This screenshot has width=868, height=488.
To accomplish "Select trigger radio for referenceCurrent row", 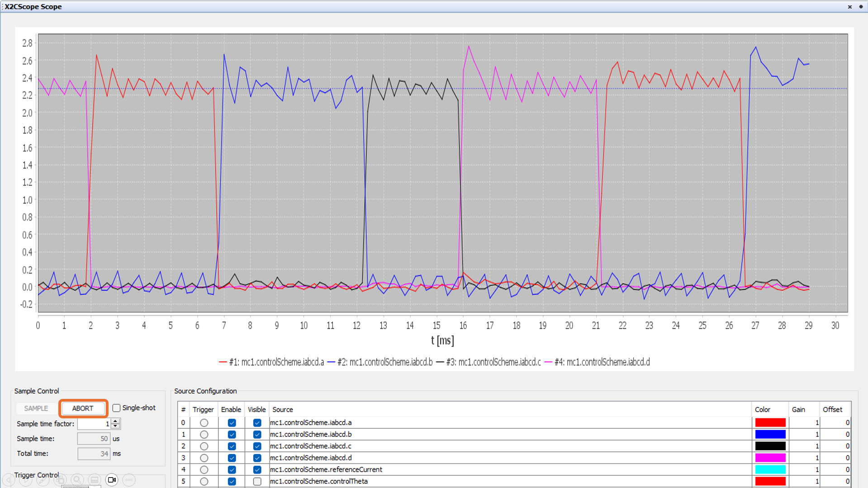I will click(x=204, y=470).
